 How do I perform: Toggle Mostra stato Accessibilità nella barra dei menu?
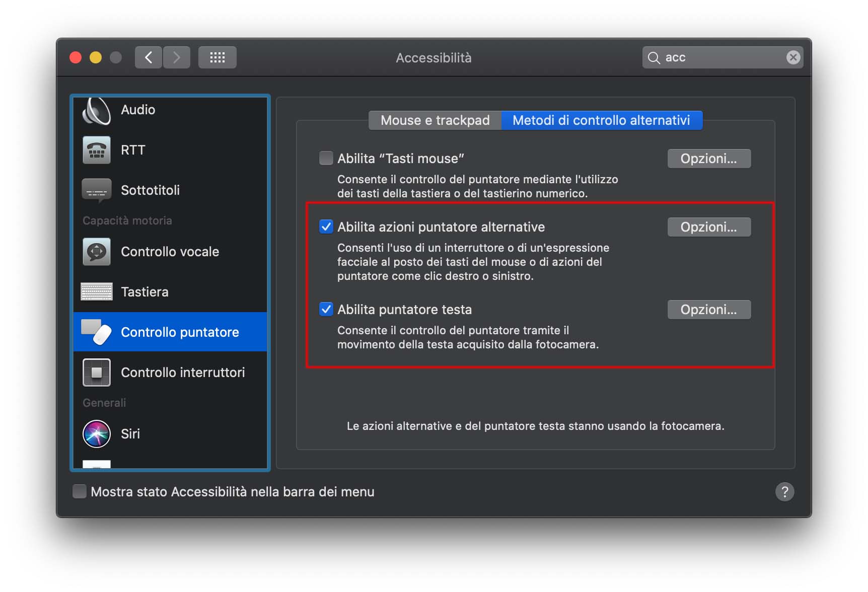(80, 491)
